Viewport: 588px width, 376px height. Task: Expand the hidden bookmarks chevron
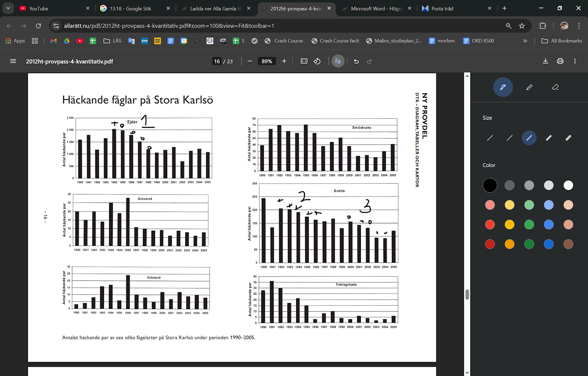click(x=525, y=41)
